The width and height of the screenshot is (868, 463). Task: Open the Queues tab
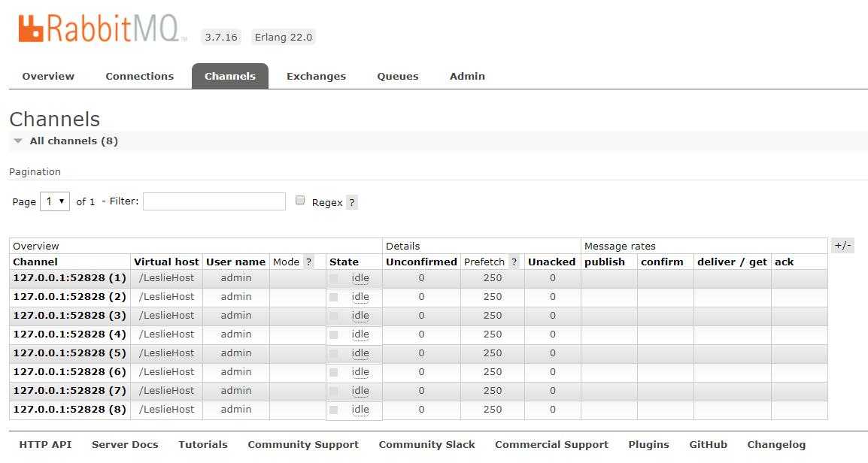tap(398, 77)
